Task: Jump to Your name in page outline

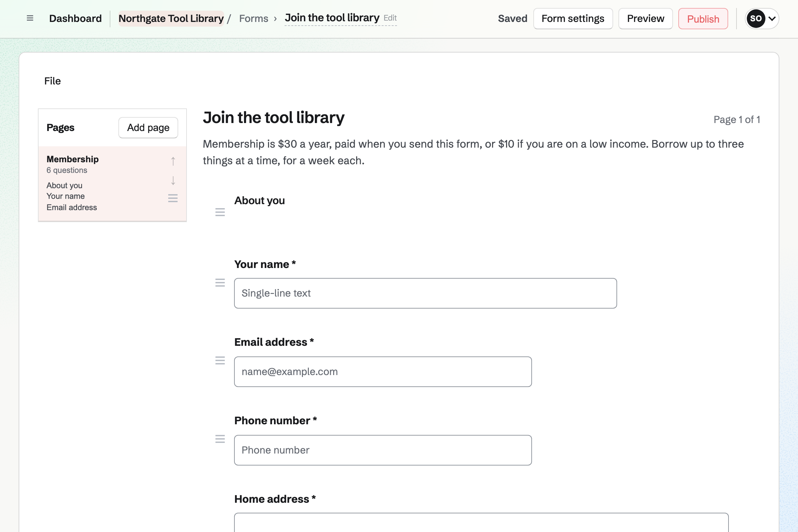Action: click(66, 196)
